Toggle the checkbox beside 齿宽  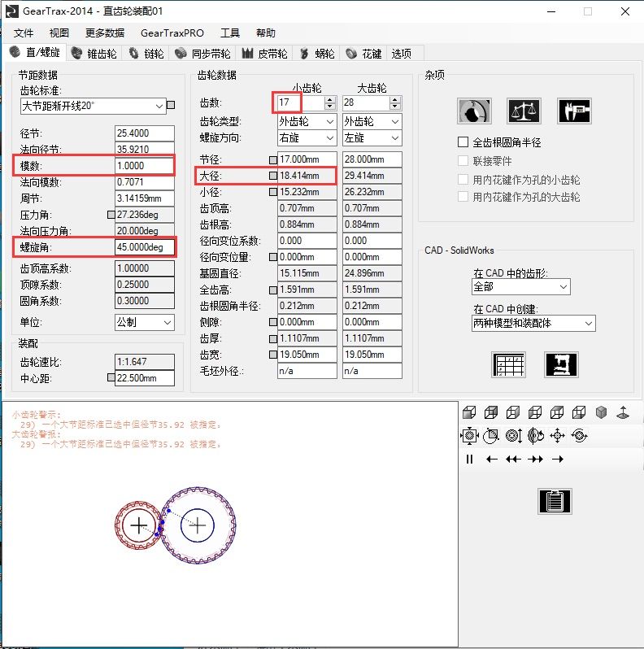click(272, 355)
